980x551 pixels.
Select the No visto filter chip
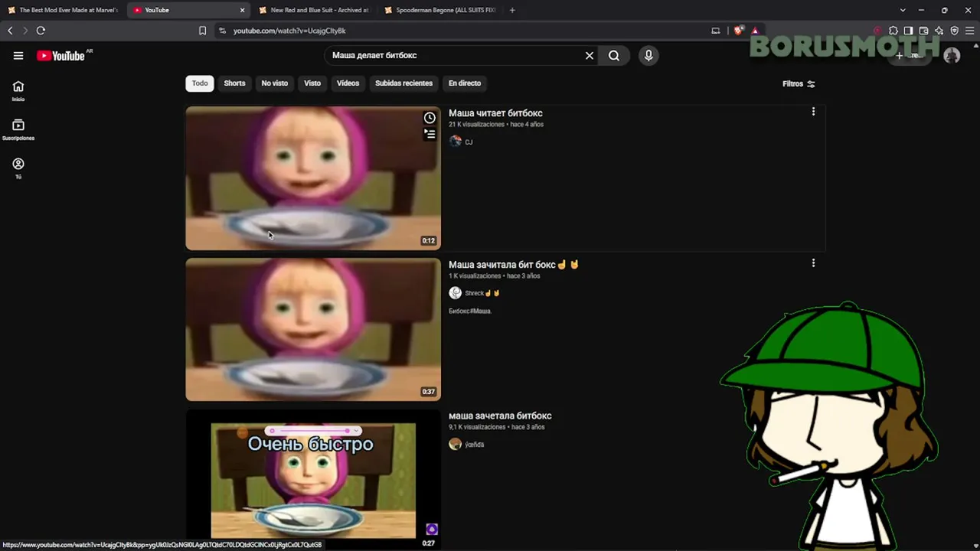coord(275,83)
